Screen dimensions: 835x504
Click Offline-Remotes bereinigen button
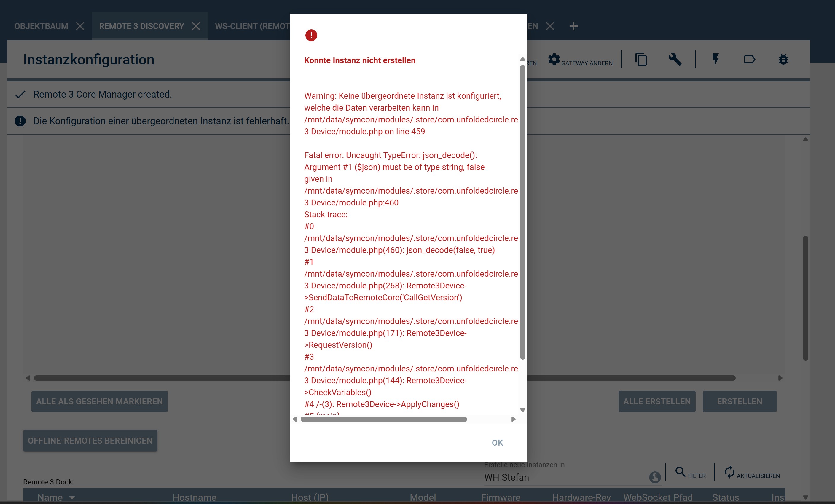[90, 441]
